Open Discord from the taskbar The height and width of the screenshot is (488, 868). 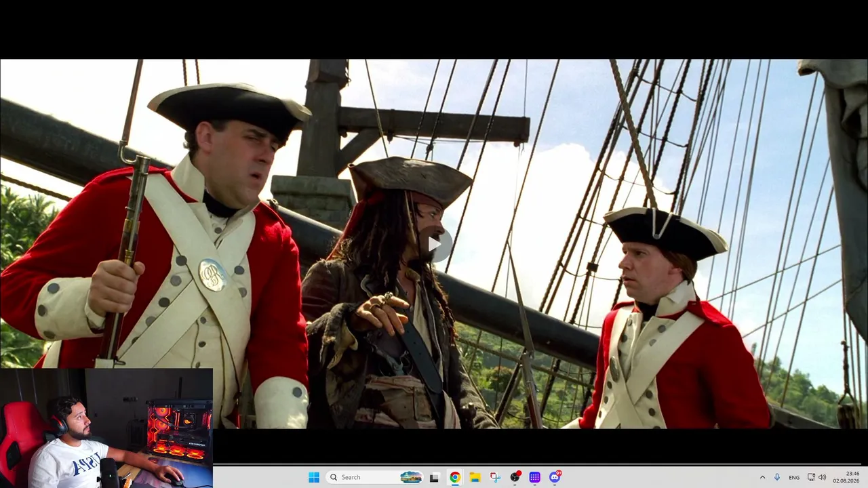[555, 477]
